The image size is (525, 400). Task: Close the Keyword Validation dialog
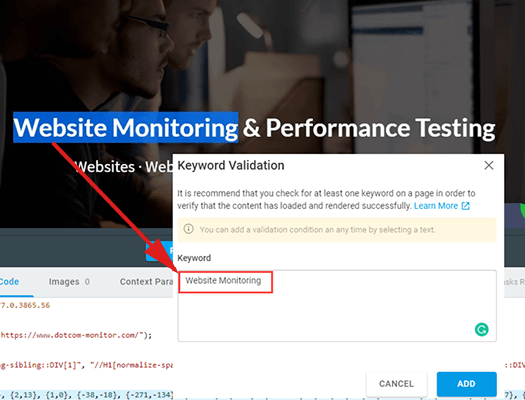[x=489, y=165]
